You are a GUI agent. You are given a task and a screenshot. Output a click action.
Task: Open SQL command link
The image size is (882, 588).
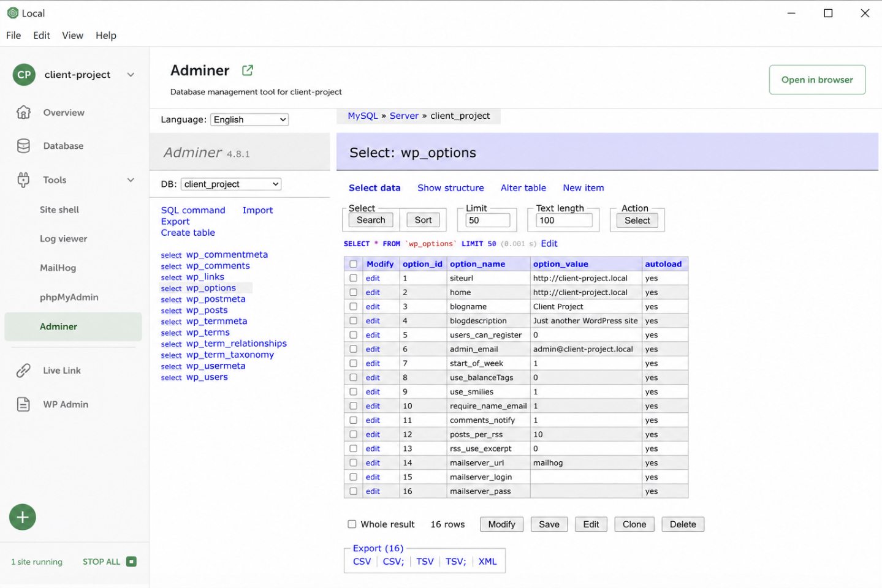[193, 210]
